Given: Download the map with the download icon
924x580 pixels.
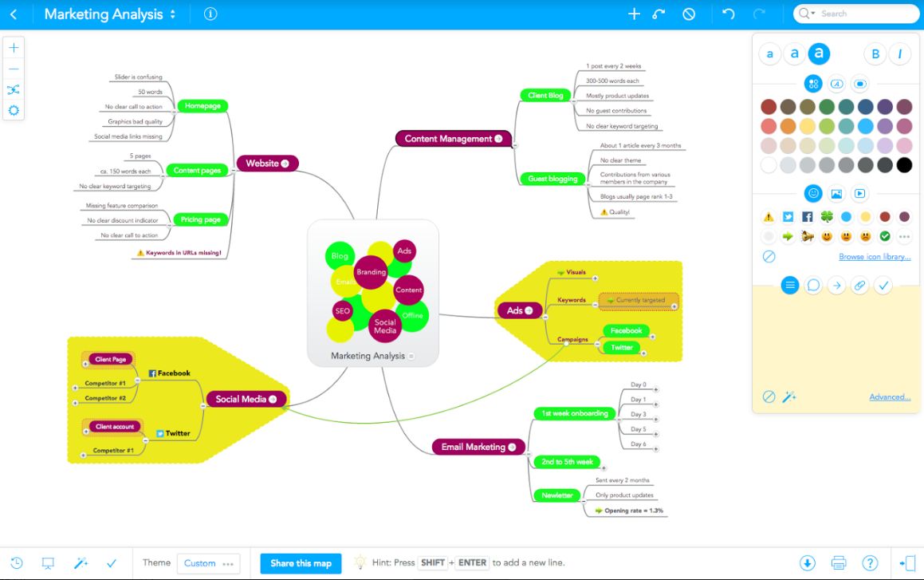Looking at the screenshot, I should click(808, 563).
